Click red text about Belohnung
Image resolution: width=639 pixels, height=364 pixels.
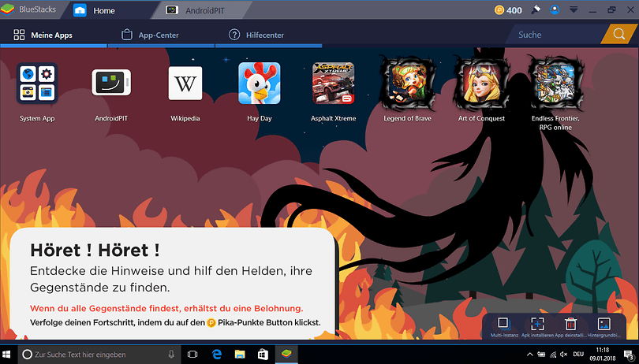166,308
